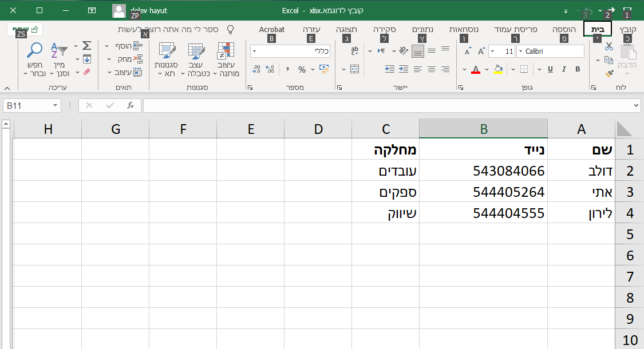Image resolution: width=644 pixels, height=349 pixels.
Task: Click the yellow fill color swatch
Action: tap(498, 69)
